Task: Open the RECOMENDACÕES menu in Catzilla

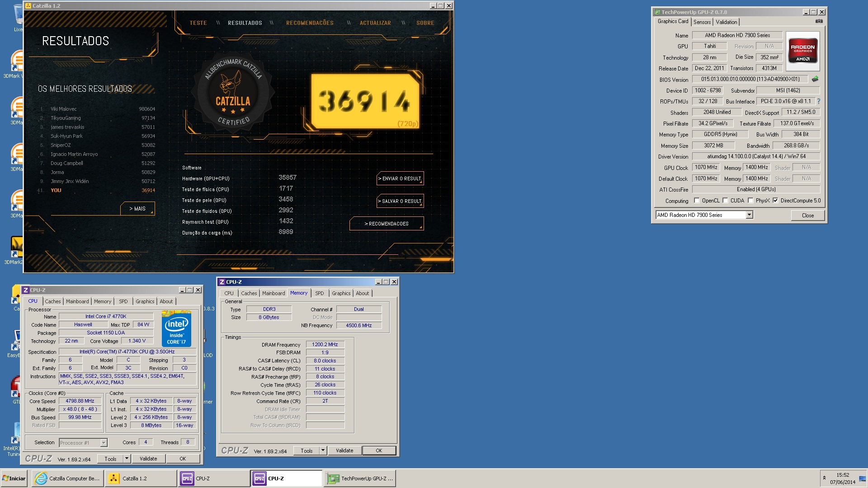Action: 310,23
